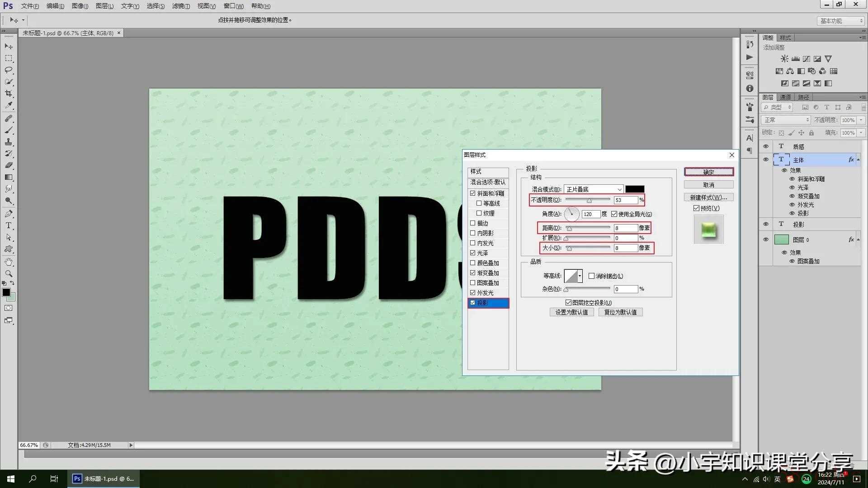Uncheck the 预览 preview checkbox
Viewport: 868px width, 488px height.
pos(696,208)
